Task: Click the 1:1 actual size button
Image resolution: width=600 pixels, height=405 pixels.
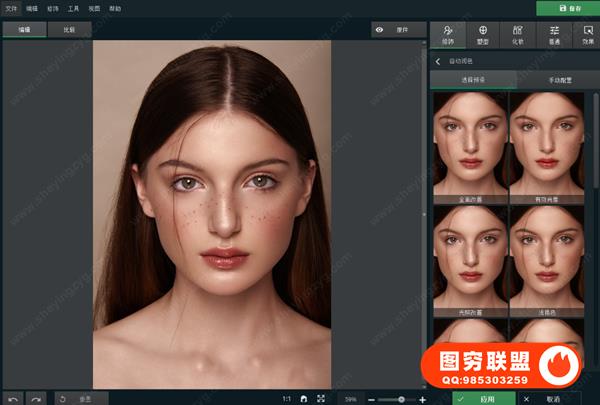Action: point(286,398)
